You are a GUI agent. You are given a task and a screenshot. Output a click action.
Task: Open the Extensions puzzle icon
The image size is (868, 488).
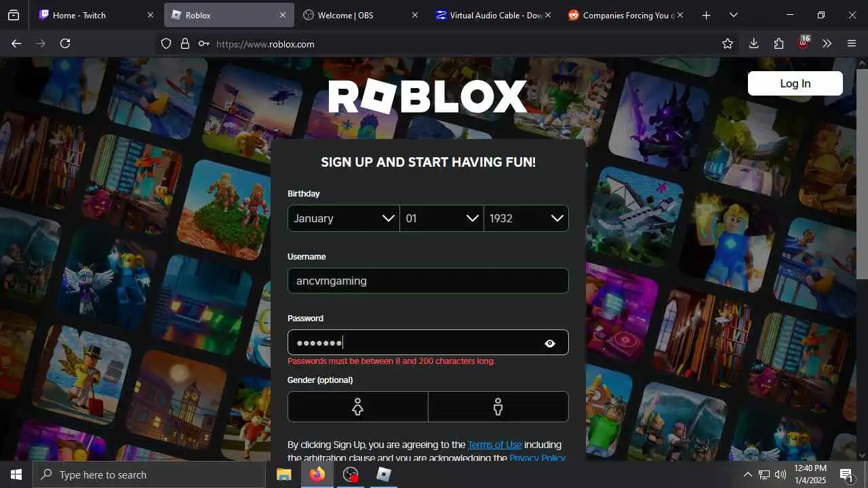[x=778, y=43]
